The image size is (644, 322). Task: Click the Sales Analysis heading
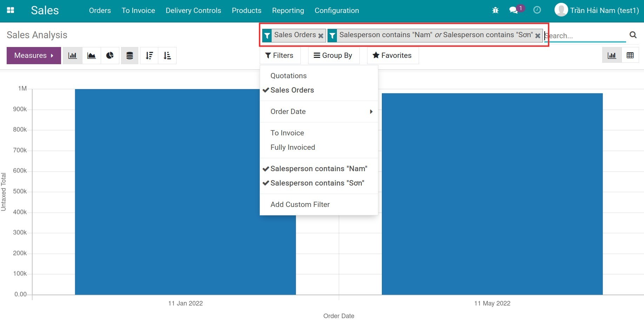37,35
